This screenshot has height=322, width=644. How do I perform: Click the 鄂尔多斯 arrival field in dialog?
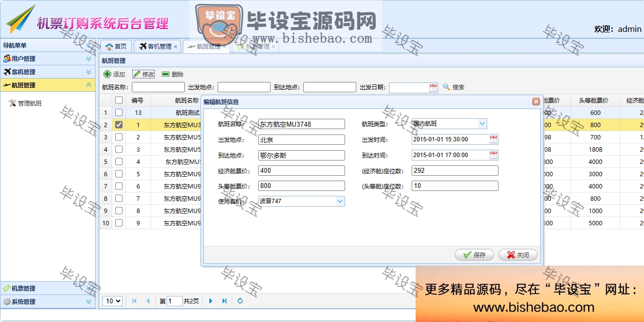301,155
